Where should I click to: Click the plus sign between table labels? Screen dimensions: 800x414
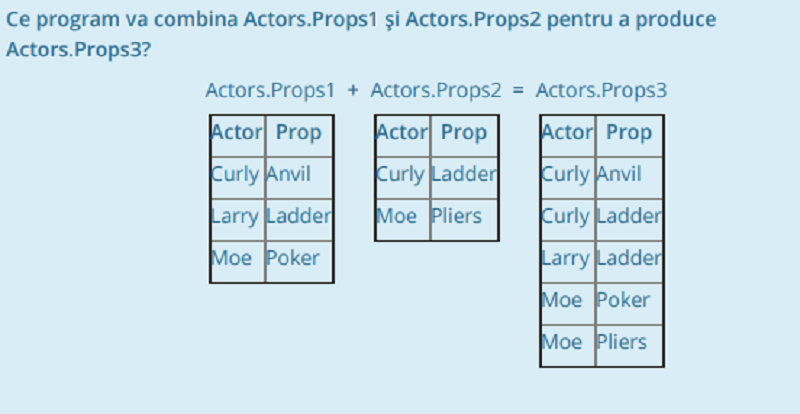click(x=353, y=90)
